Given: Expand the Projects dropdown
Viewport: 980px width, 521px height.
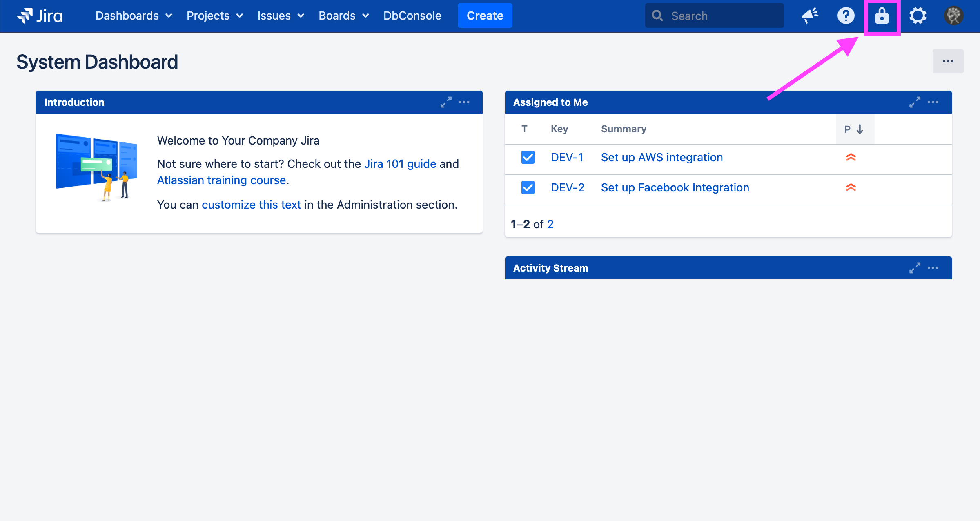Looking at the screenshot, I should [x=214, y=16].
